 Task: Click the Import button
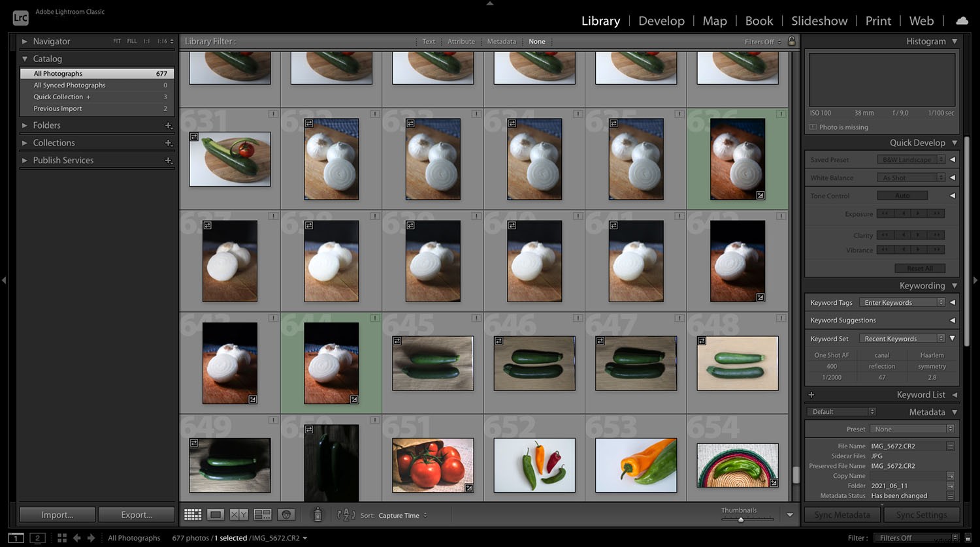tap(57, 514)
